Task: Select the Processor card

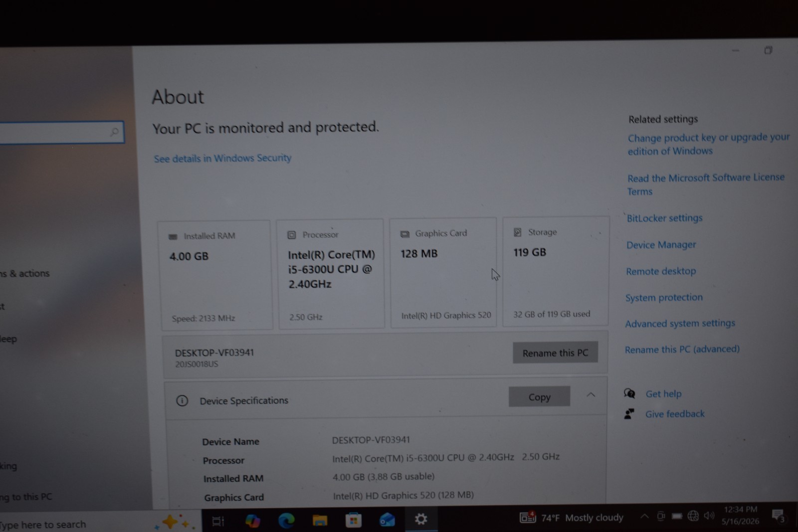Action: point(331,274)
